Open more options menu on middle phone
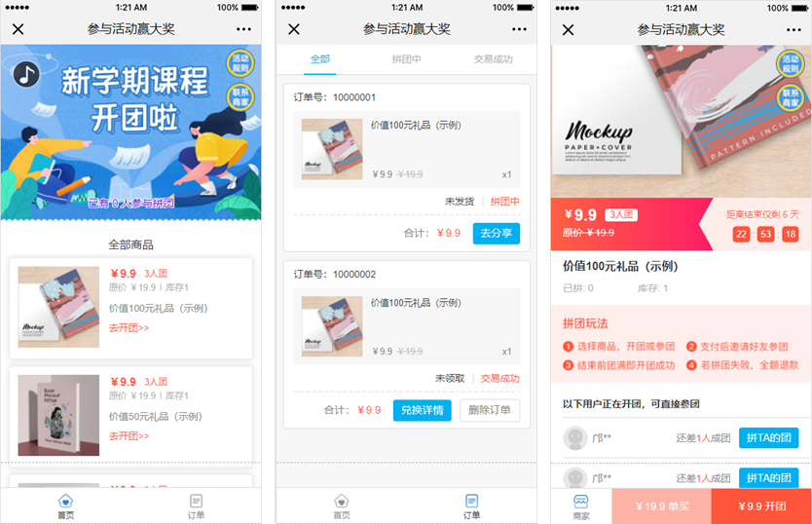 tap(519, 29)
